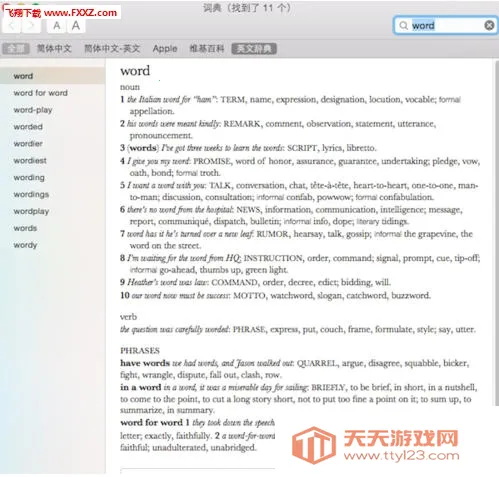The image size is (499, 477).
Task: Click "QUARREL" in the have words phrase
Action: tap(317, 363)
